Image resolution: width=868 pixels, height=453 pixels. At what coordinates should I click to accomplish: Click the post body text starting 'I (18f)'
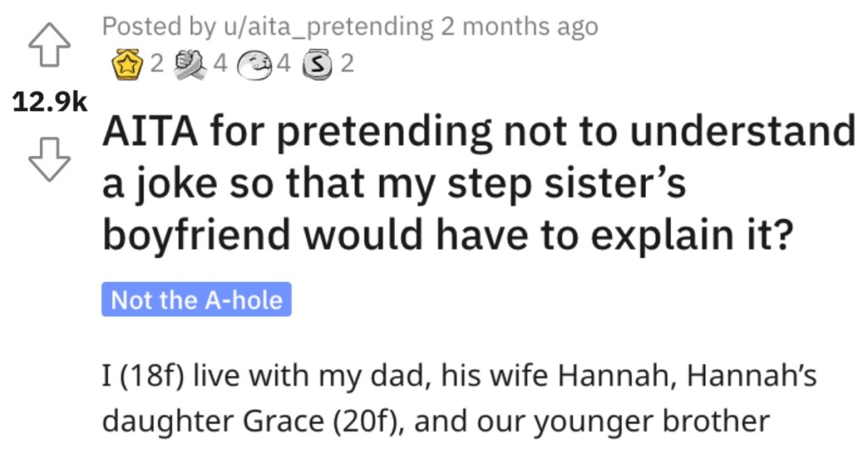tap(459, 399)
